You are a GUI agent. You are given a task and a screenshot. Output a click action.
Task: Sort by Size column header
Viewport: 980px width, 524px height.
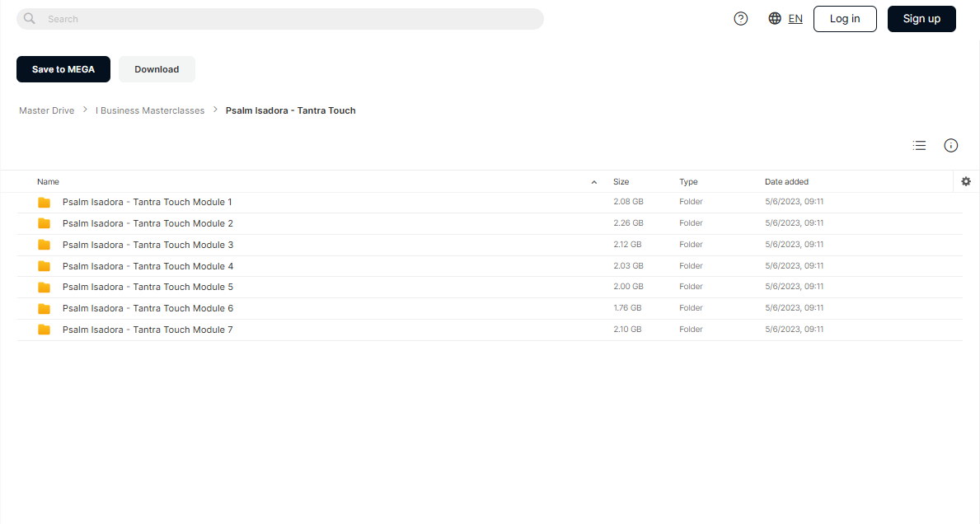pyautogui.click(x=621, y=182)
